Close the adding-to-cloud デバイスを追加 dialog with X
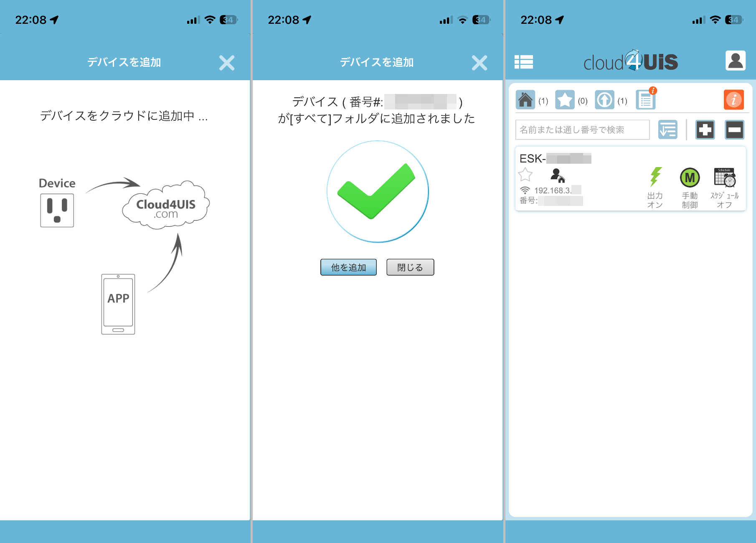This screenshot has height=543, width=756. click(227, 63)
